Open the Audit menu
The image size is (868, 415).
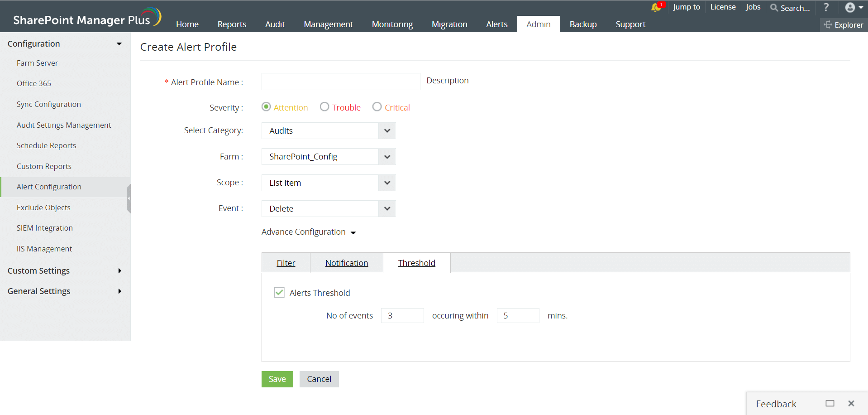coord(275,24)
